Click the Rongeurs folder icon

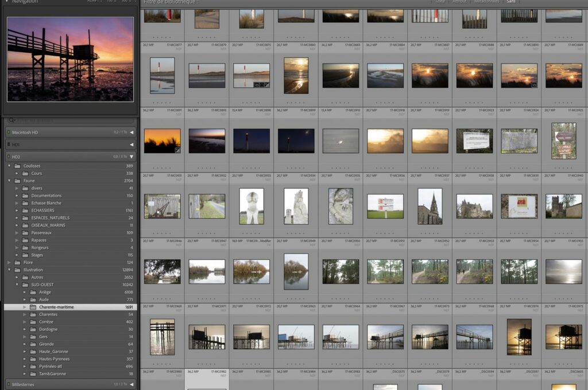pyautogui.click(x=25, y=248)
